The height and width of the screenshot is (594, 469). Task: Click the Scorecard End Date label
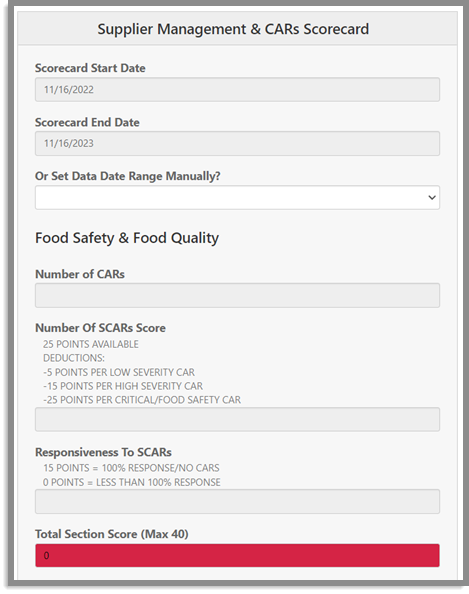click(87, 122)
